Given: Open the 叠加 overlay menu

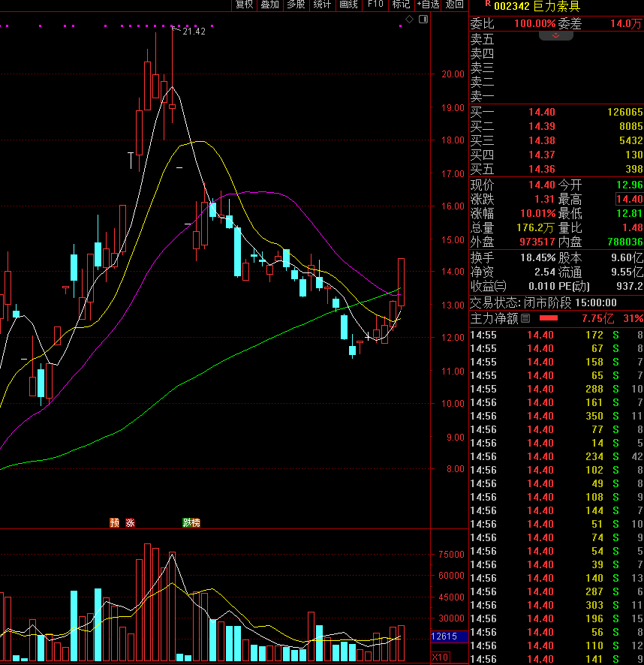Looking at the screenshot, I should pos(269,5).
